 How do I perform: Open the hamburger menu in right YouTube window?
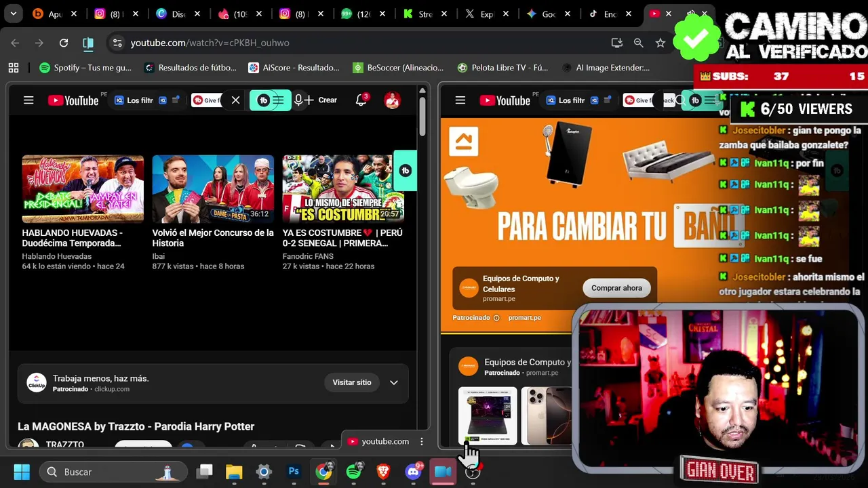click(460, 100)
